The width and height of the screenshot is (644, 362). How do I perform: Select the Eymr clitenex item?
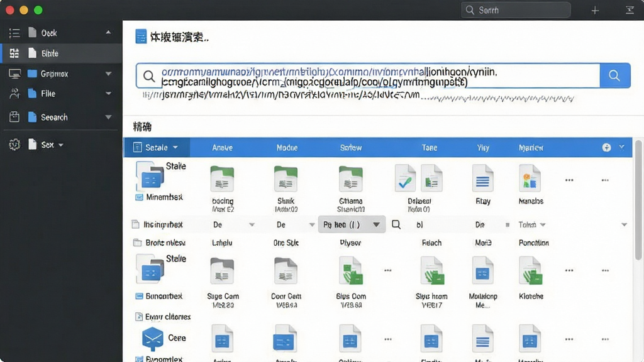click(163, 317)
